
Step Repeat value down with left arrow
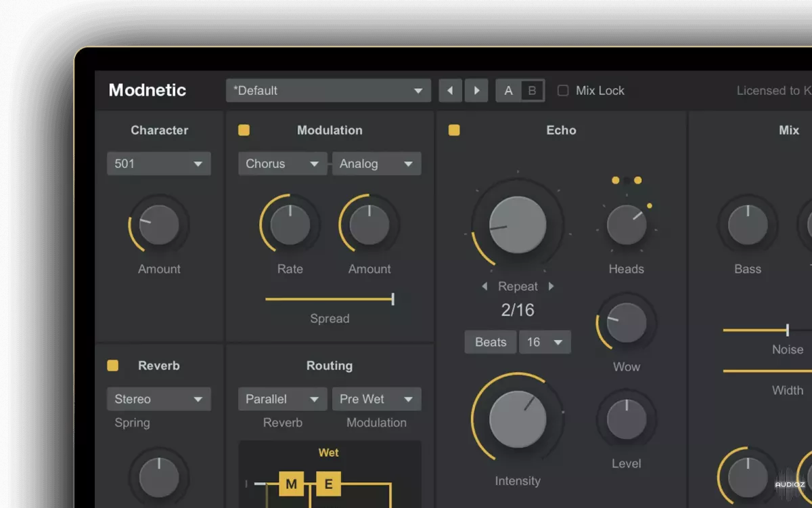click(484, 287)
